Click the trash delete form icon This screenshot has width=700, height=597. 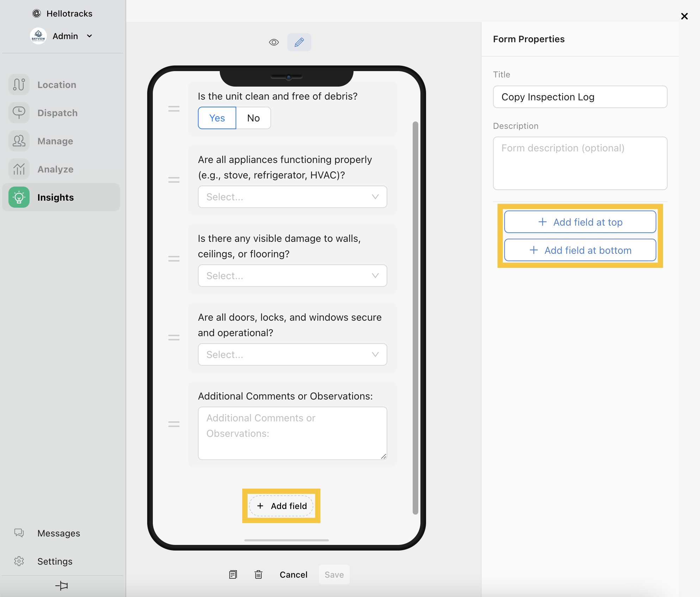point(258,574)
